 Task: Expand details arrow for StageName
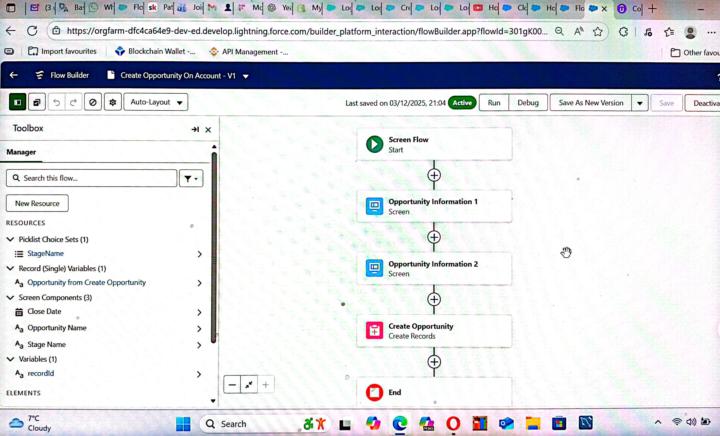pos(199,254)
